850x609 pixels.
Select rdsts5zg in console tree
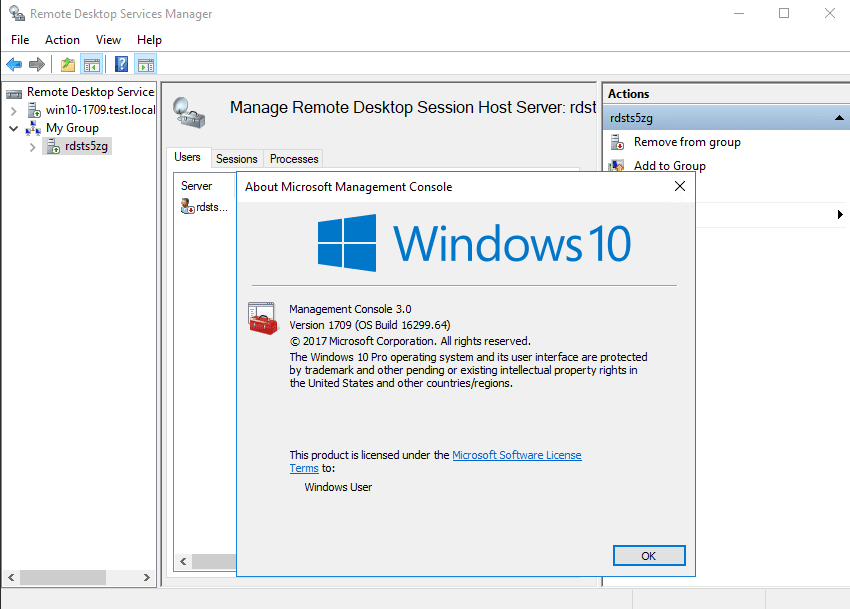click(86, 146)
